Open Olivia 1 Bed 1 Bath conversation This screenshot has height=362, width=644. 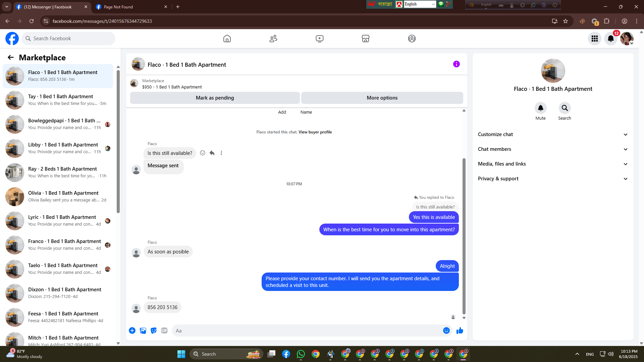point(58,196)
